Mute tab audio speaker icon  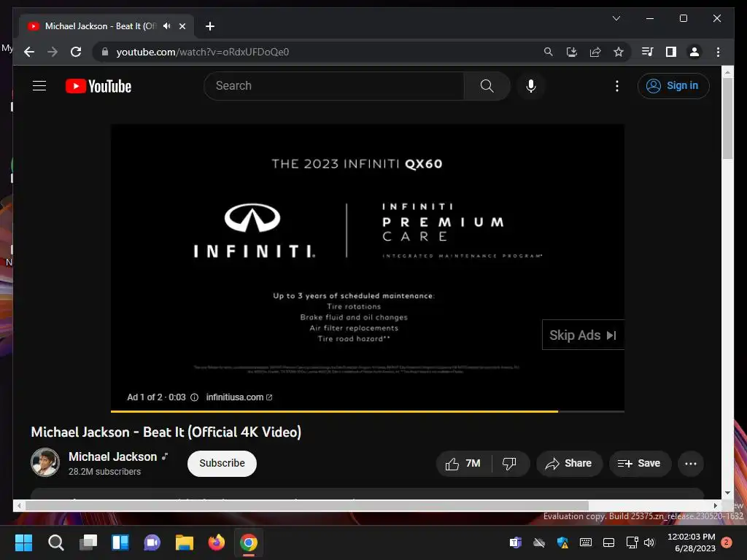[x=166, y=26]
